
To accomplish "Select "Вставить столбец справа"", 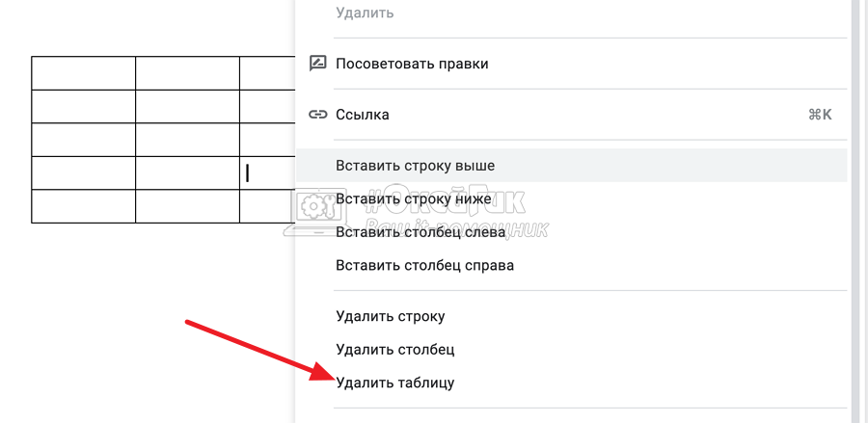I will coord(424,265).
